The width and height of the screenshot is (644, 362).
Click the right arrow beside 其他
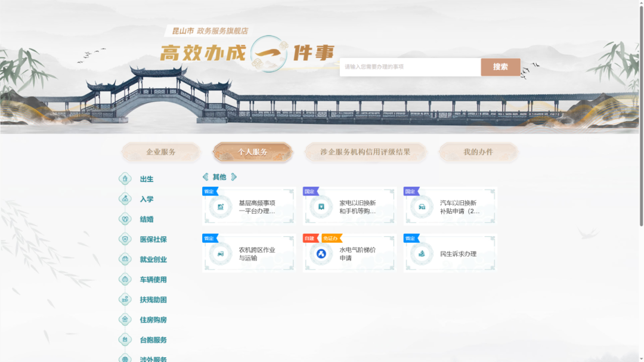(x=234, y=177)
